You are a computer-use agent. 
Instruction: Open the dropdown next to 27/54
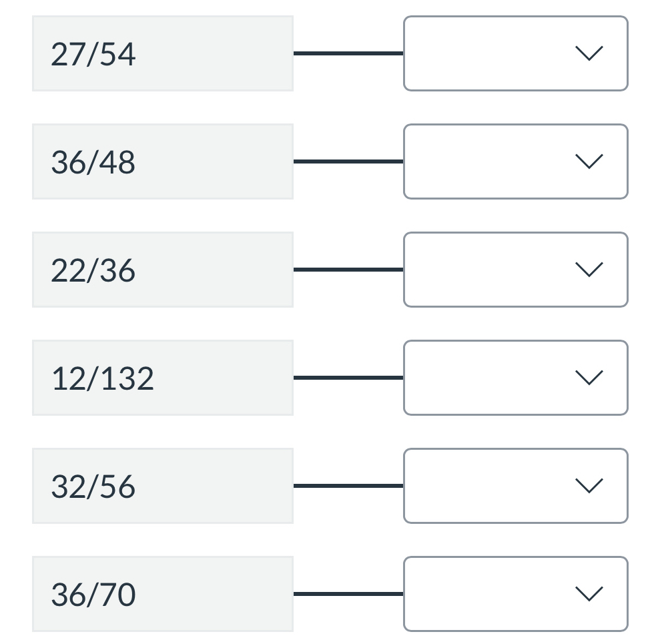click(515, 53)
